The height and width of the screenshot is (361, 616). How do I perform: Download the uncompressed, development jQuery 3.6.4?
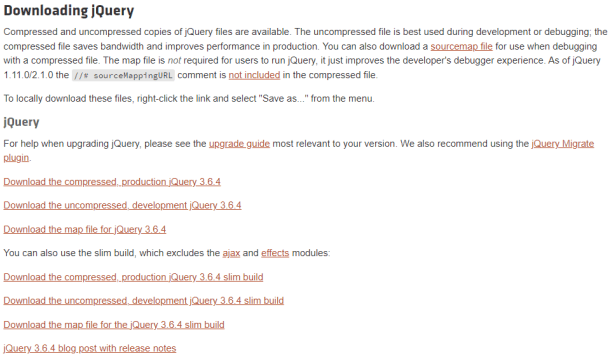pos(122,205)
